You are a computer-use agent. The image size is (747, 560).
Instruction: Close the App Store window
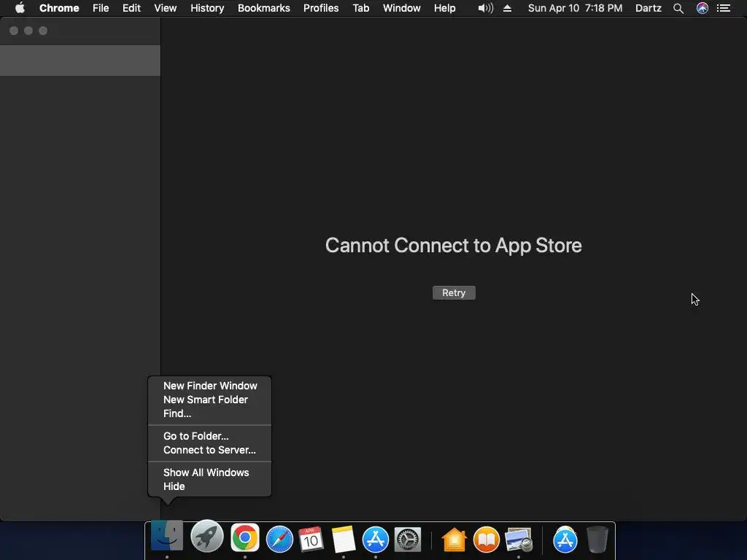pyautogui.click(x=14, y=31)
